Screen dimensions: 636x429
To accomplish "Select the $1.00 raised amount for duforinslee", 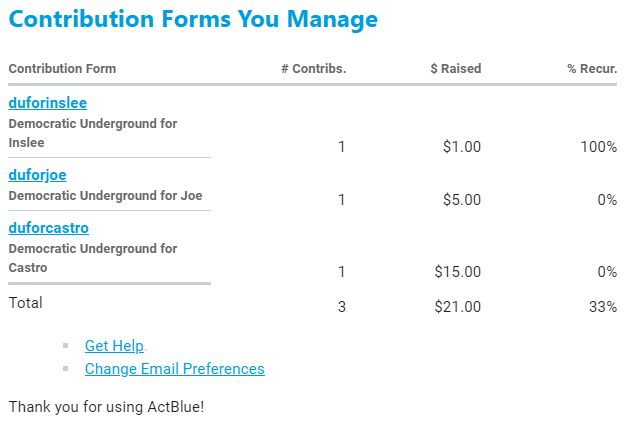I will [461, 147].
